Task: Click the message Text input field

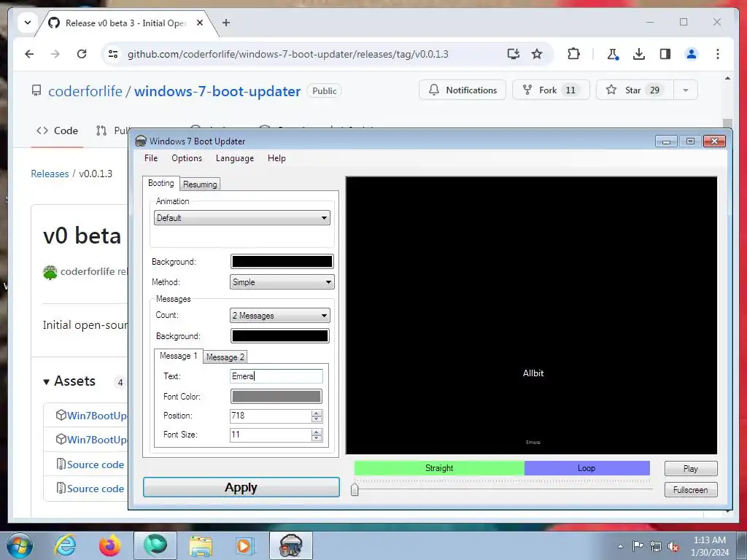Action: coord(276,376)
